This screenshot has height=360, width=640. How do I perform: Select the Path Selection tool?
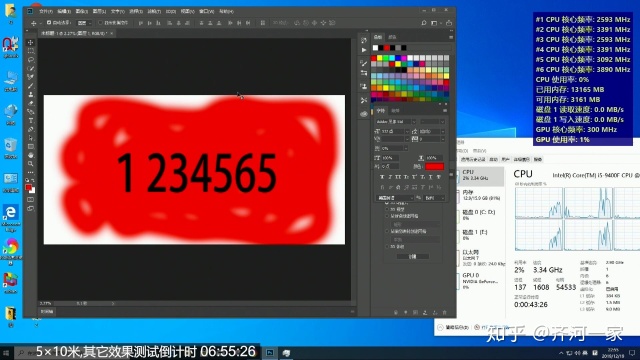[31, 138]
